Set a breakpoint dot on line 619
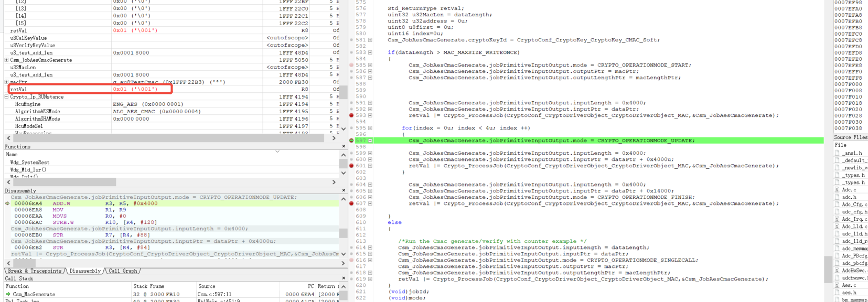Screen dimensions: 868x302 click(351, 279)
